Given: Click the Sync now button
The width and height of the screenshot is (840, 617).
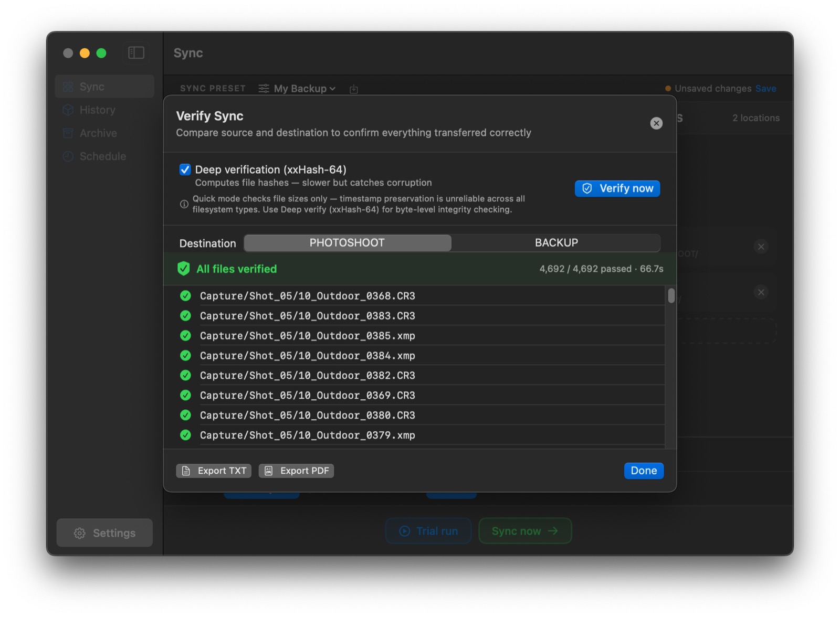Looking at the screenshot, I should pos(525,531).
